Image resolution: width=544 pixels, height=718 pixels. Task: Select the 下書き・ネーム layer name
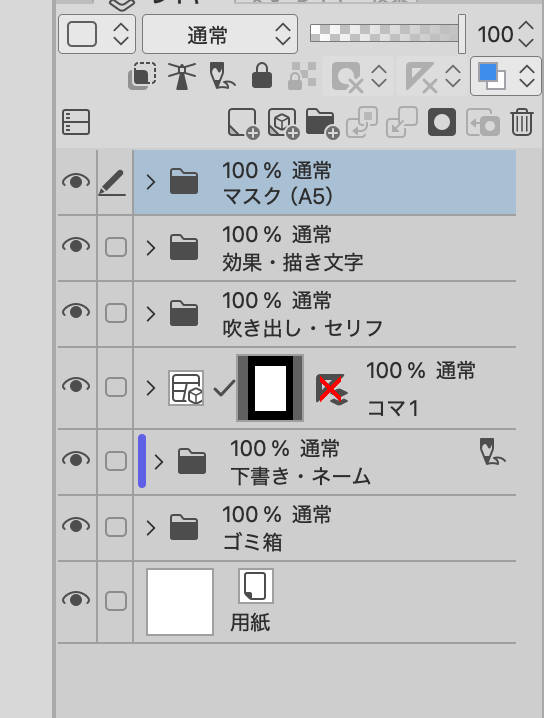(300, 476)
